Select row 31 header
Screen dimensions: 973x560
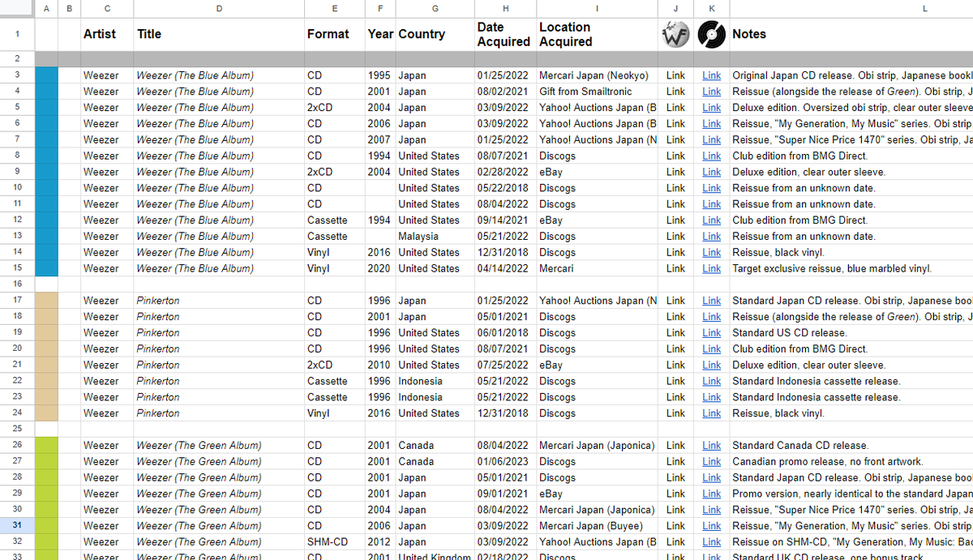[x=18, y=526]
